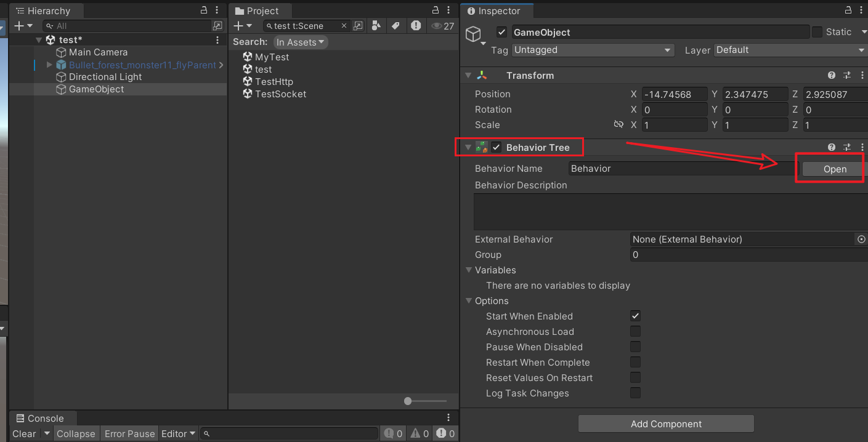
Task: Toggle Console warning messages count
Action: click(x=419, y=433)
